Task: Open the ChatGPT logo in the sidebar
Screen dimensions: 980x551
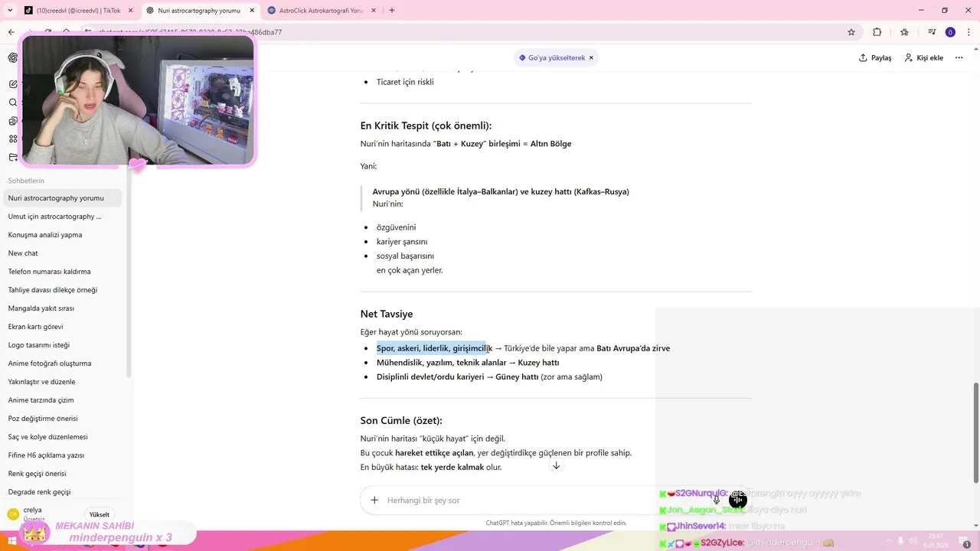Action: pos(12,58)
